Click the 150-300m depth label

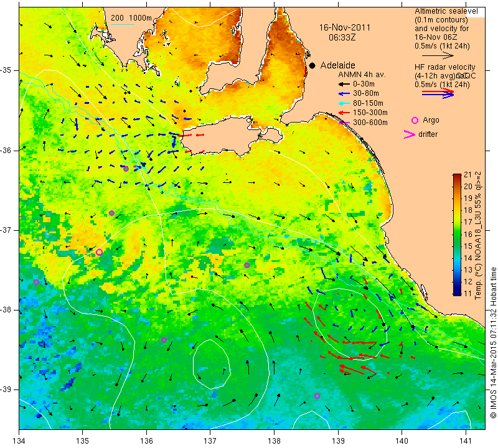pos(370,113)
